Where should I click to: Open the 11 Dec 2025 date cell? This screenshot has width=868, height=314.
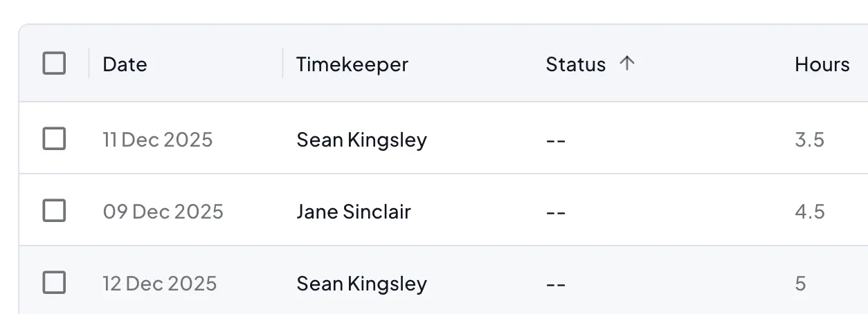(x=157, y=140)
